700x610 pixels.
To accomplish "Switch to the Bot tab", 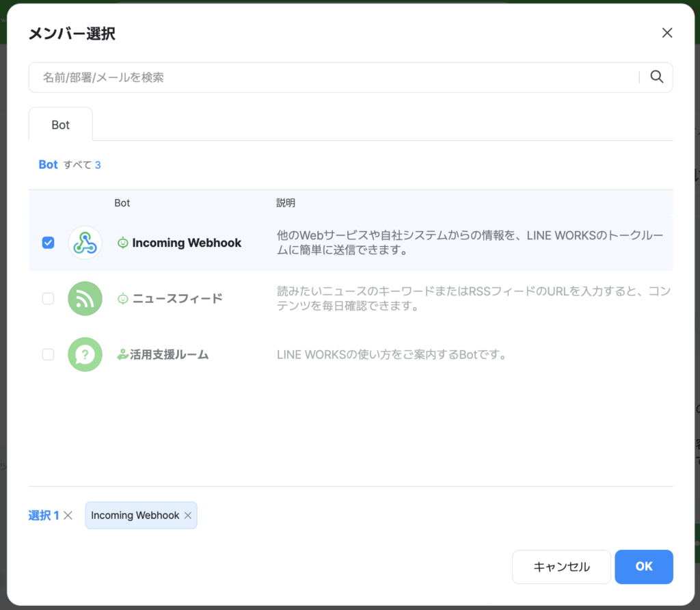I will tap(61, 124).
